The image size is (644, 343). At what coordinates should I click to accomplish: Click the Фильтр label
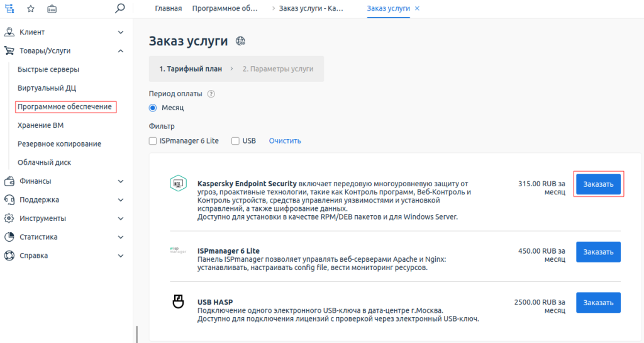(x=162, y=126)
